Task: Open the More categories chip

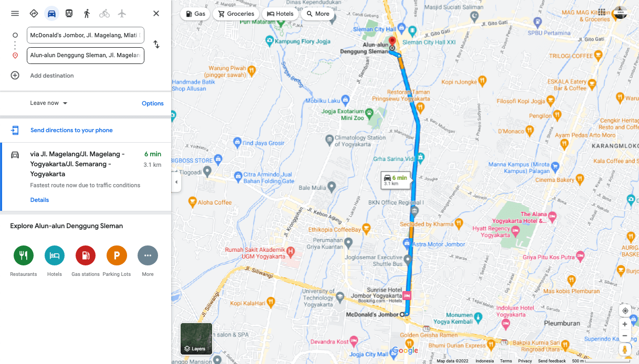Action: (318, 14)
